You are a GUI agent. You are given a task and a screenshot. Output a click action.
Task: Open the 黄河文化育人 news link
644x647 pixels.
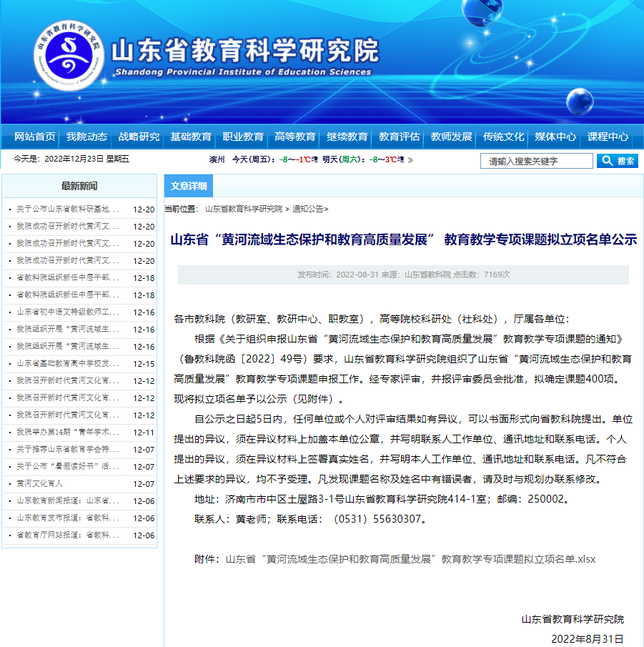39,484
